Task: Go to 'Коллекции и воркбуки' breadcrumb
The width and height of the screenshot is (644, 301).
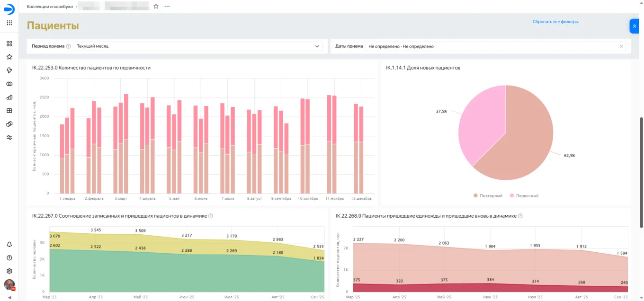Action: point(50,7)
